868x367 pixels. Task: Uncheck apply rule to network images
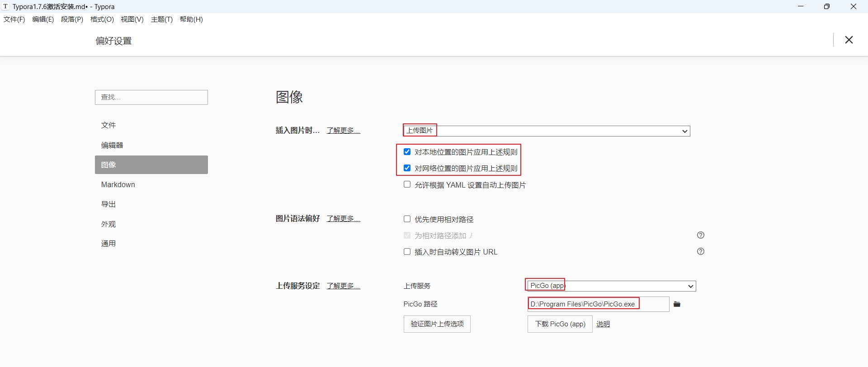(407, 168)
